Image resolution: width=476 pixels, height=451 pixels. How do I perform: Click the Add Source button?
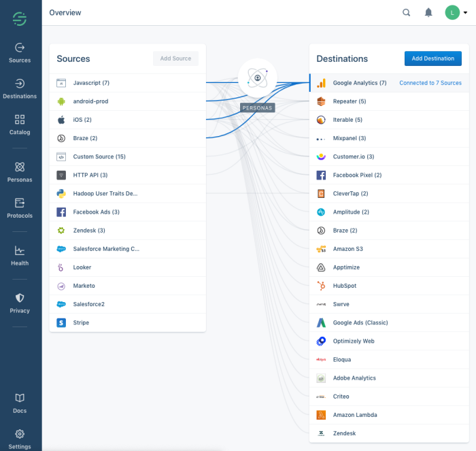(x=175, y=59)
